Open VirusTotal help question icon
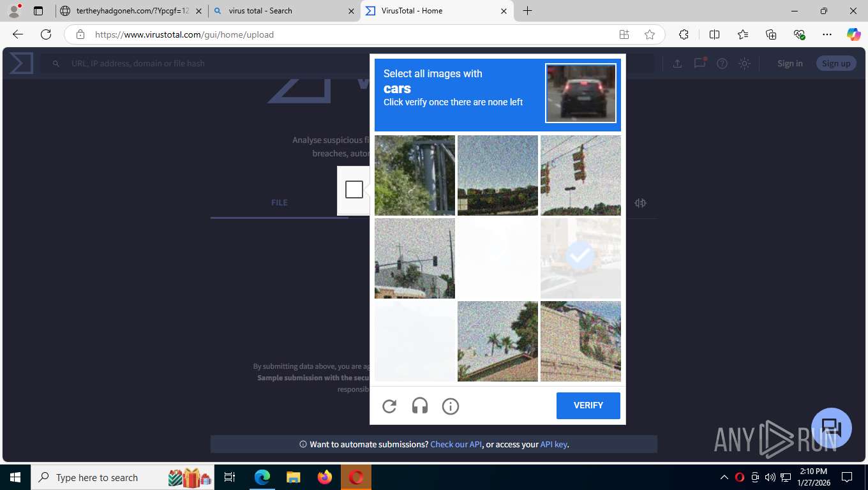This screenshot has height=490, width=868. coord(722,63)
